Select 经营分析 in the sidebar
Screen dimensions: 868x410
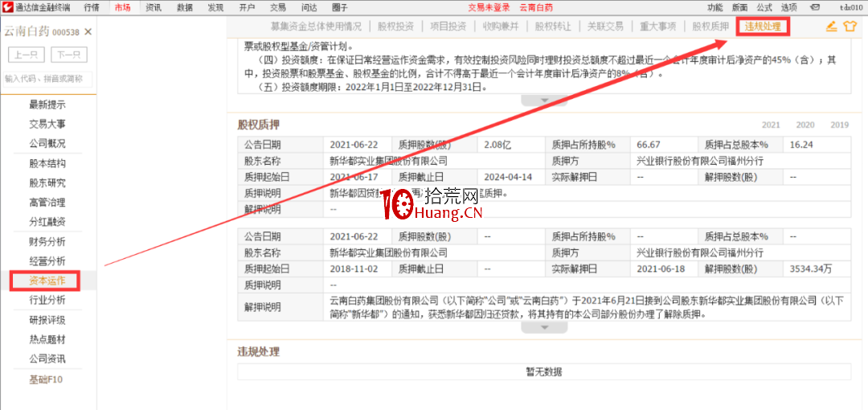pyautogui.click(x=47, y=261)
